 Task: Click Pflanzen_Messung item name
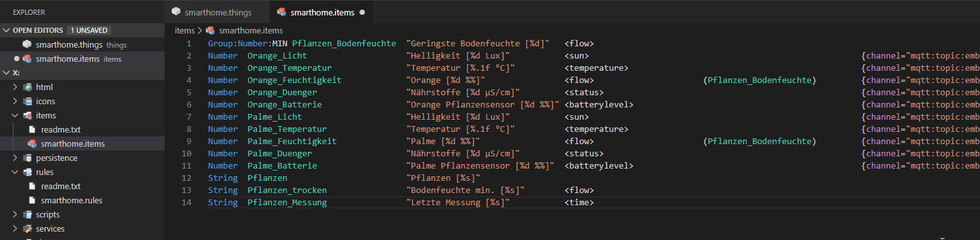point(287,203)
